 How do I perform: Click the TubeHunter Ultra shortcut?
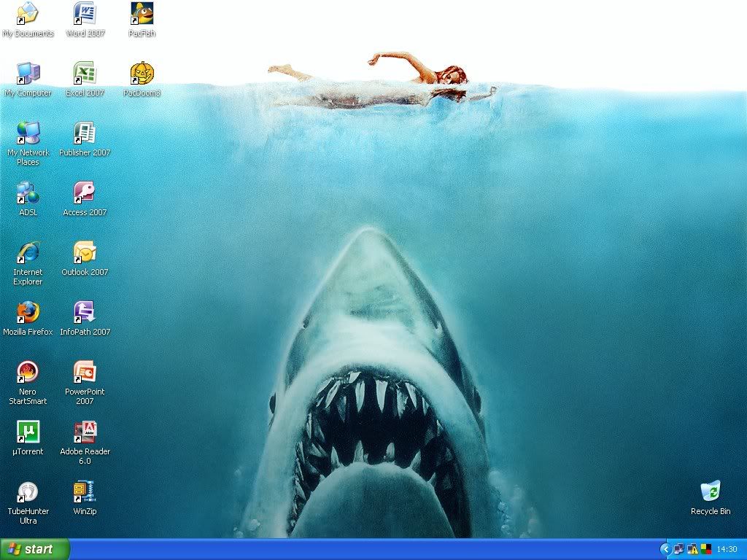(x=28, y=492)
